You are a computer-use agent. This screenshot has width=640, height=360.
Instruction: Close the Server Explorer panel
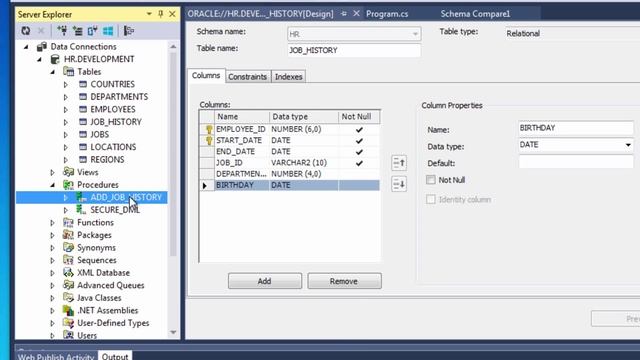pyautogui.click(x=173, y=14)
